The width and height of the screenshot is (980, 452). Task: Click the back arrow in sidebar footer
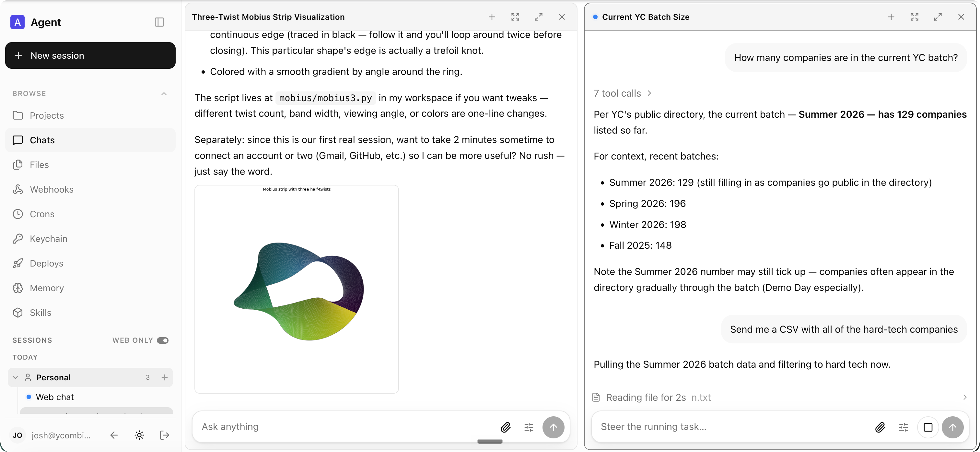pos(114,435)
